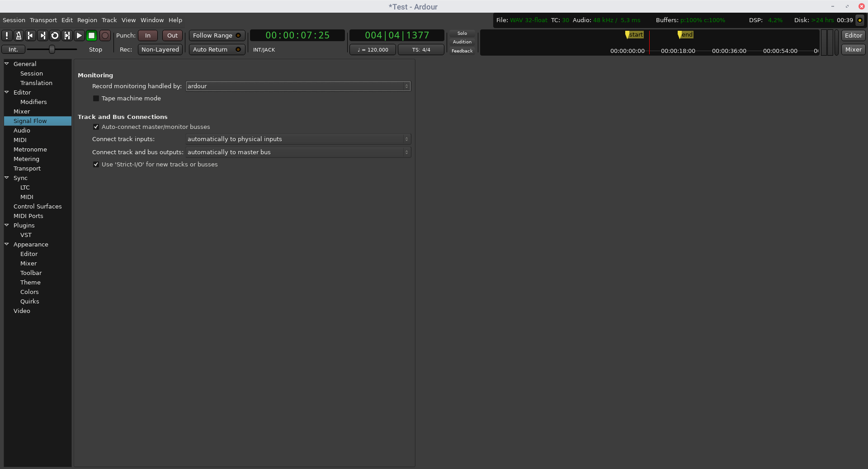
Task: Select Colors under Appearance
Action: (29, 292)
